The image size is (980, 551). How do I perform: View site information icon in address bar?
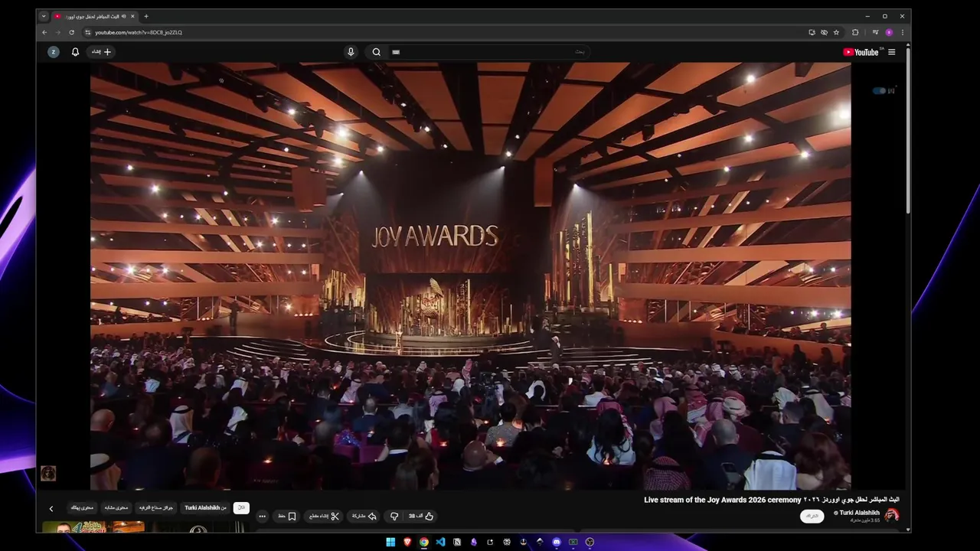point(88,32)
